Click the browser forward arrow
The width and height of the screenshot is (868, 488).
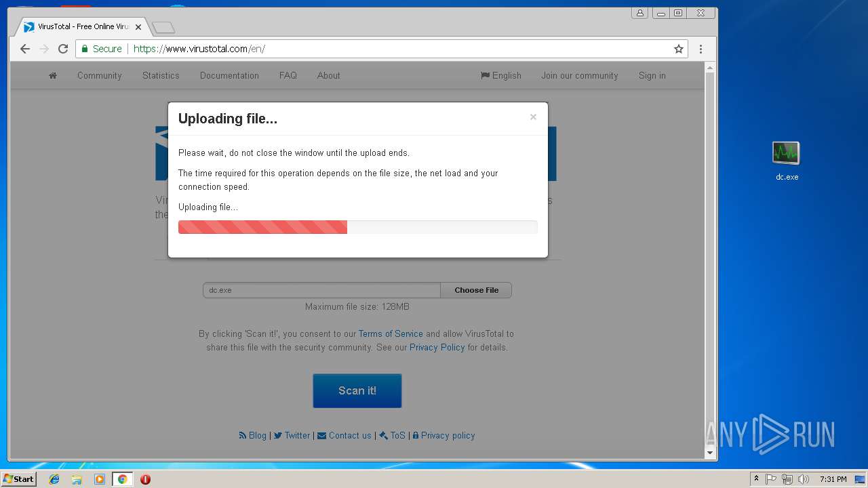(x=44, y=49)
